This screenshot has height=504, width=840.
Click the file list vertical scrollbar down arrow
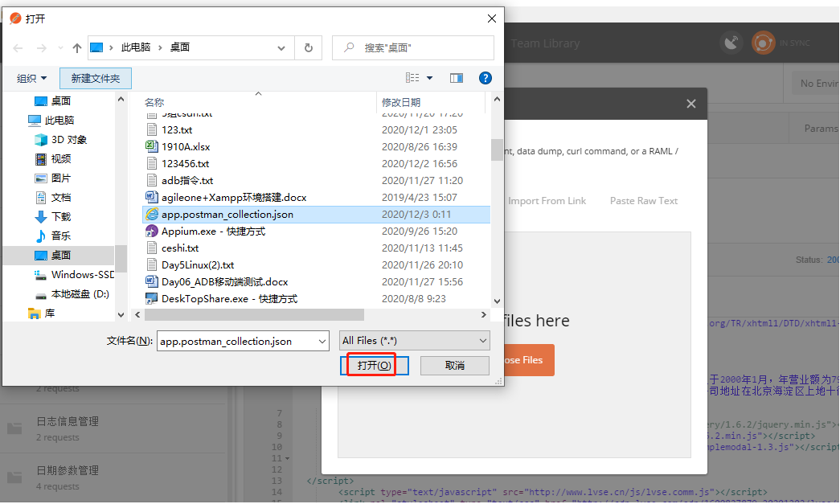(x=497, y=301)
